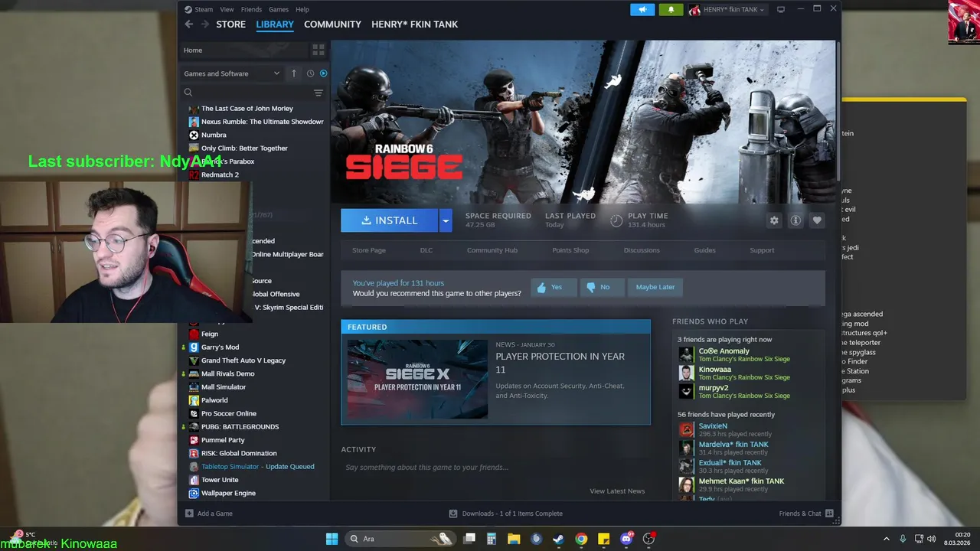Open Friends & Chat
The height and width of the screenshot is (551, 980).
805,514
